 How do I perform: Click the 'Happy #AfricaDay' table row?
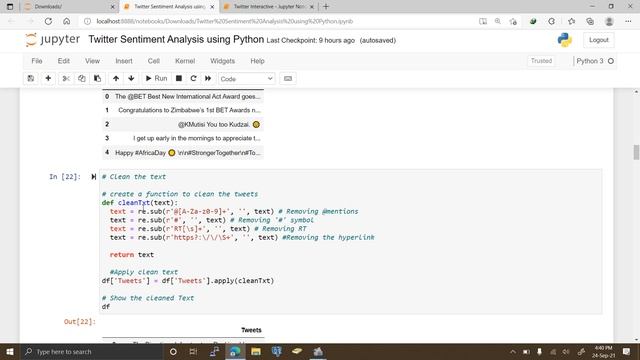click(x=183, y=153)
